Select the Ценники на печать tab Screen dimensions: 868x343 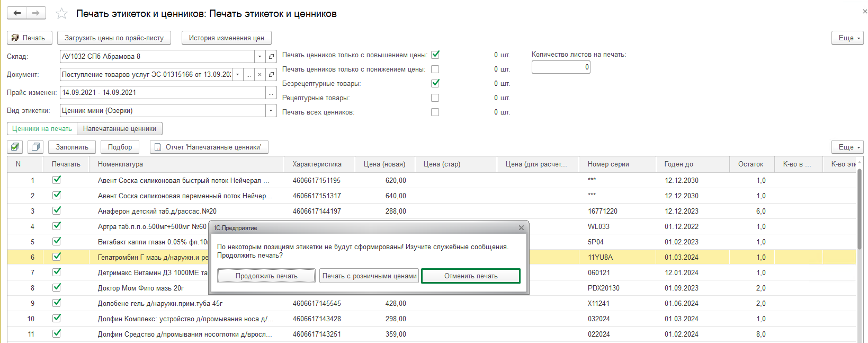click(42, 129)
